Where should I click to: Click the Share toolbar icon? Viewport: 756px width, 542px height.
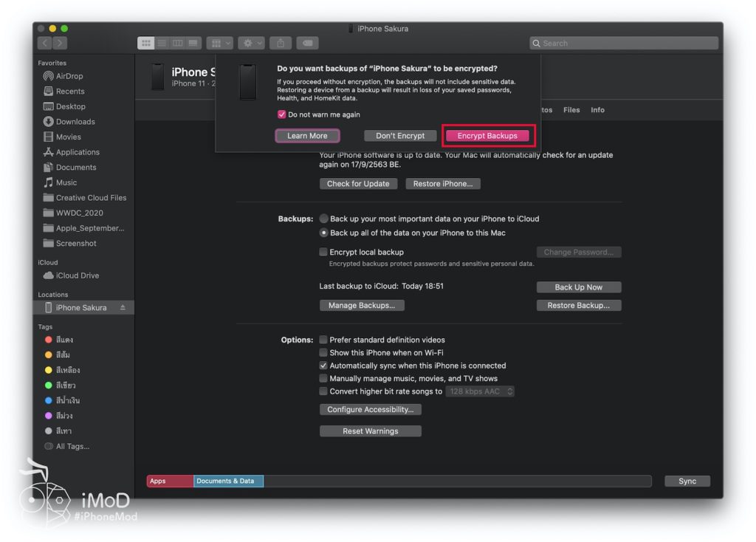(x=281, y=44)
